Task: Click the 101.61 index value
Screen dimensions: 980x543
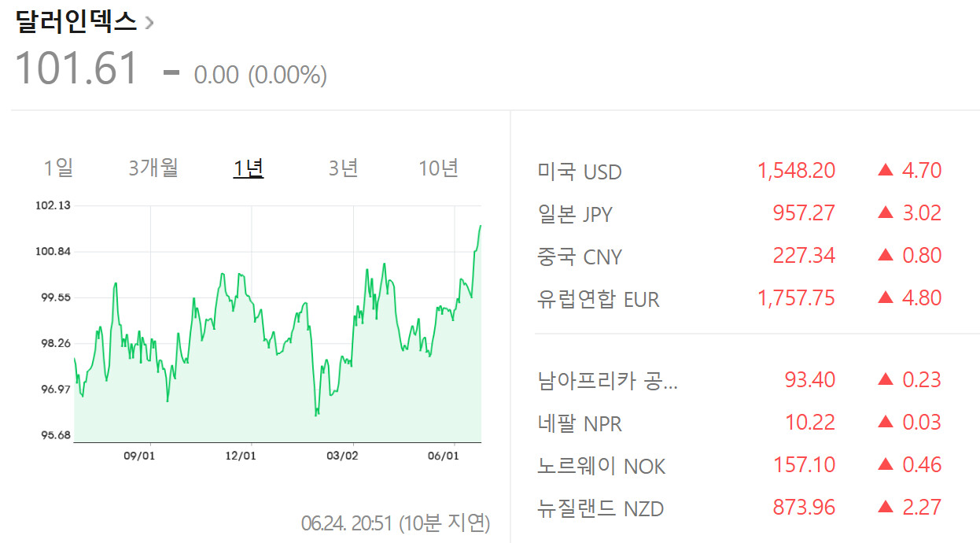Action: (77, 68)
